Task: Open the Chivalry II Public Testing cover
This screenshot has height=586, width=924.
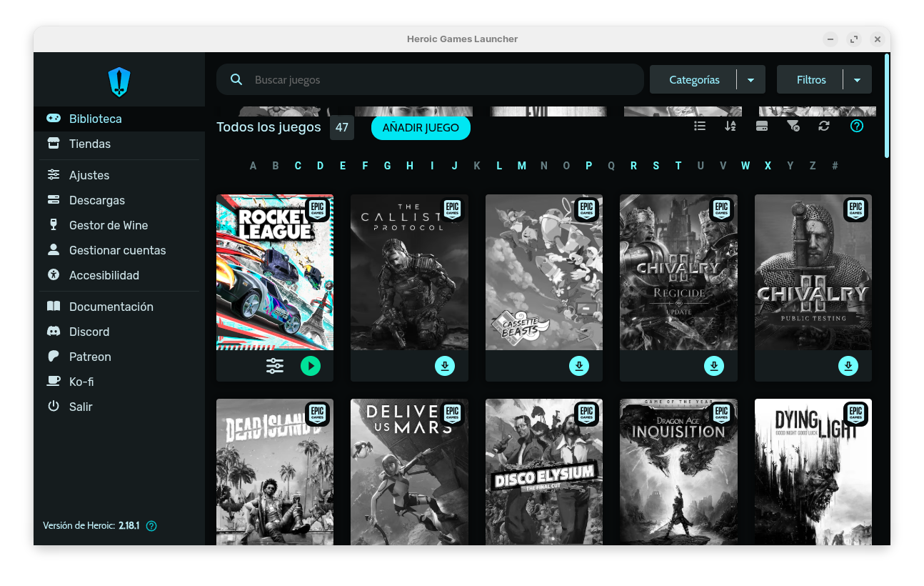Action: (x=813, y=272)
